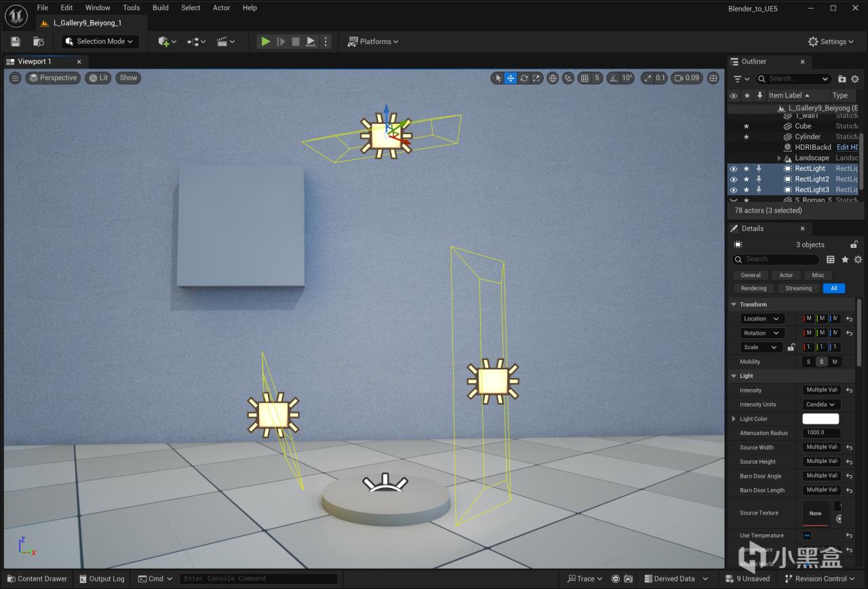Open the Build menu

(160, 7)
